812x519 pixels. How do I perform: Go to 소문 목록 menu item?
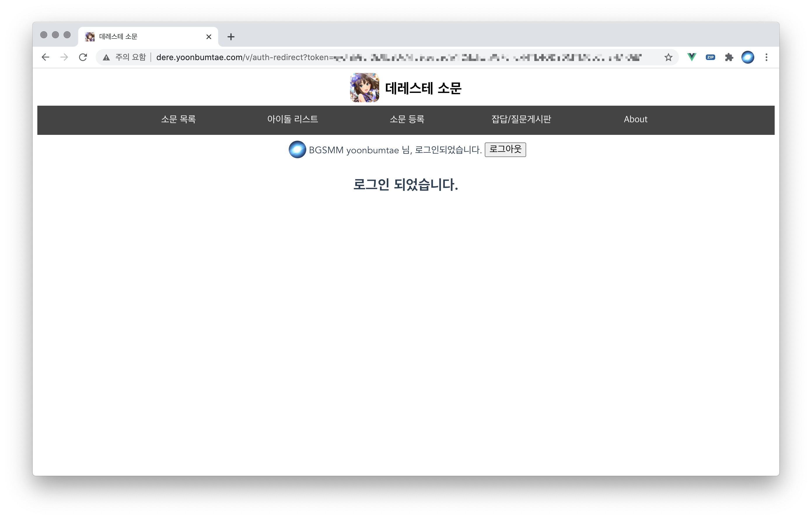tap(178, 119)
